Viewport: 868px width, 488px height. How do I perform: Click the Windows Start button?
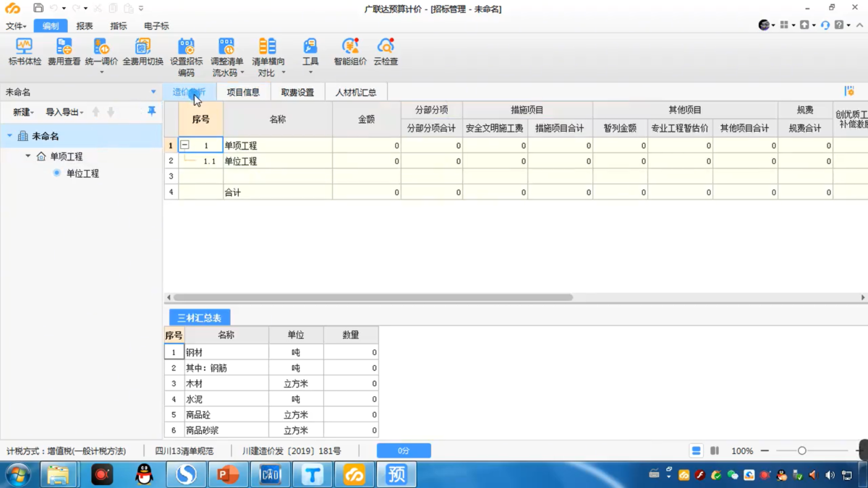click(x=17, y=475)
